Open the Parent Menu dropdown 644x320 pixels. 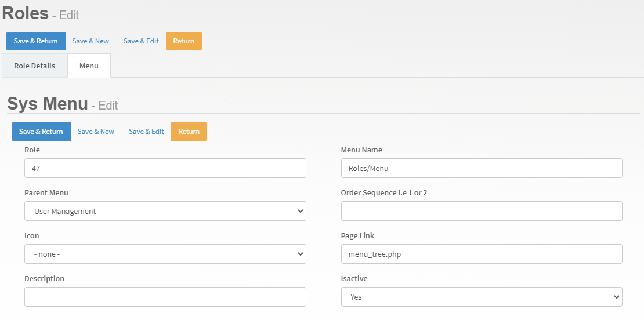click(x=165, y=211)
